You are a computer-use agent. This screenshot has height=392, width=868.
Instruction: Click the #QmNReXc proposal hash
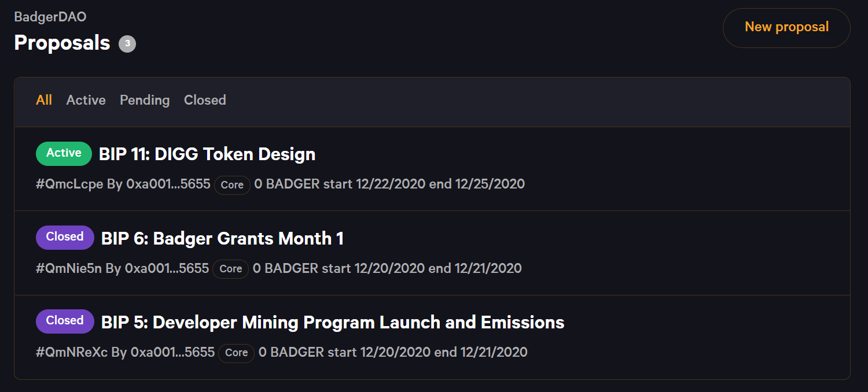pos(72,352)
